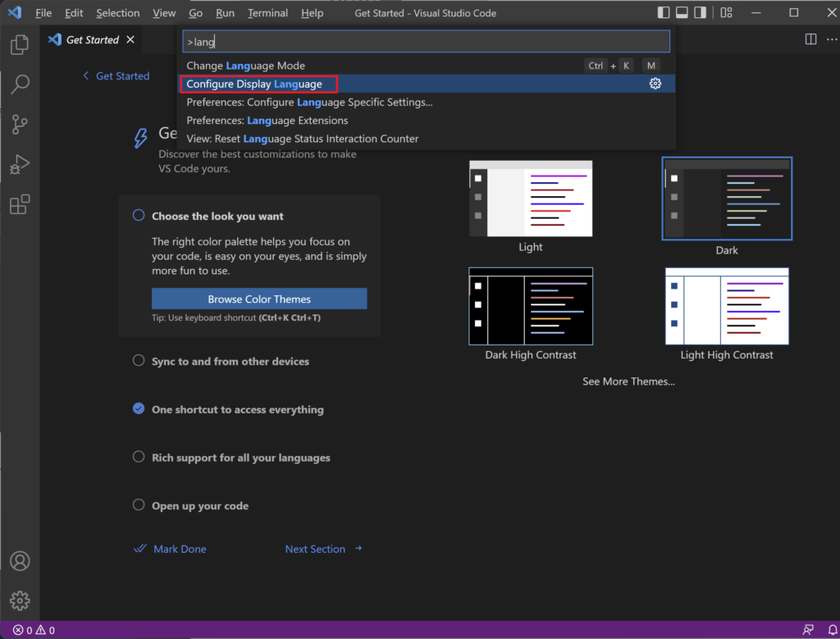The image size is (840, 639).
Task: Choose Configure Display Language command
Action: click(x=427, y=84)
